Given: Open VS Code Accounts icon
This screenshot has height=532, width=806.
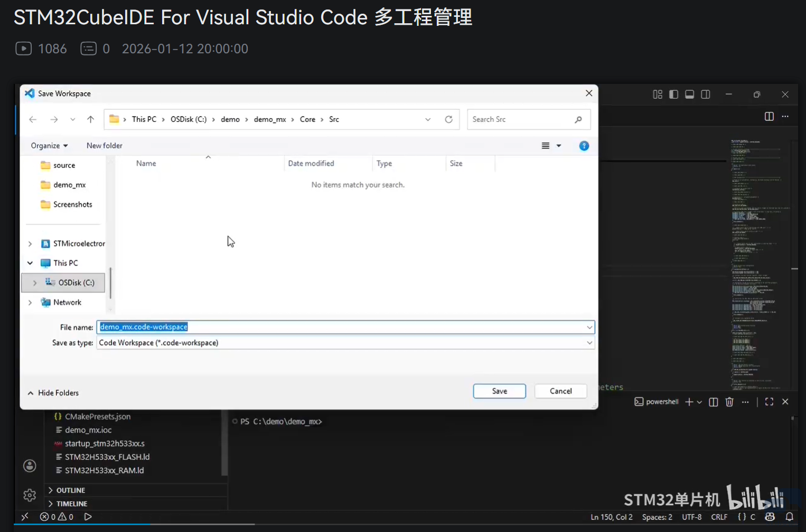Looking at the screenshot, I should click(30, 465).
